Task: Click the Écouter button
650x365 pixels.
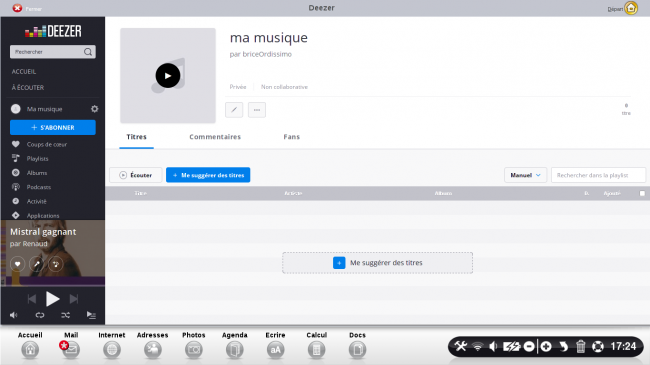Action: click(x=136, y=175)
